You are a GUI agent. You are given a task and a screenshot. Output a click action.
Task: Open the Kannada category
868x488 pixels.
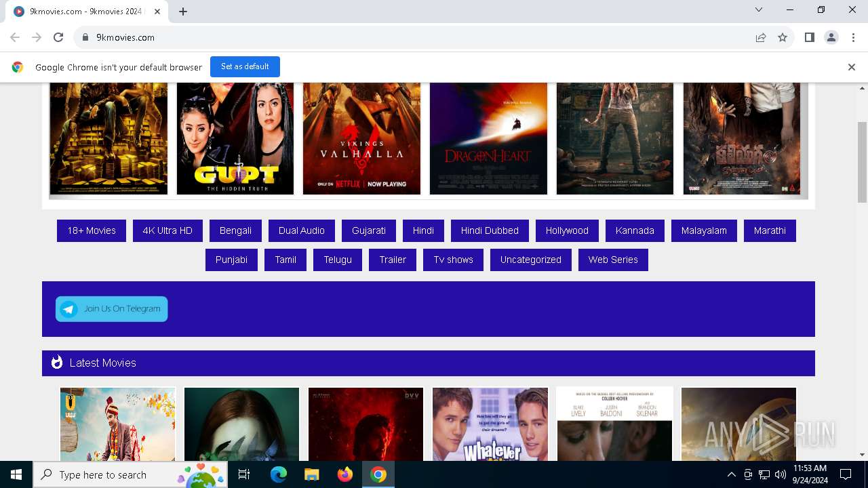635,230
